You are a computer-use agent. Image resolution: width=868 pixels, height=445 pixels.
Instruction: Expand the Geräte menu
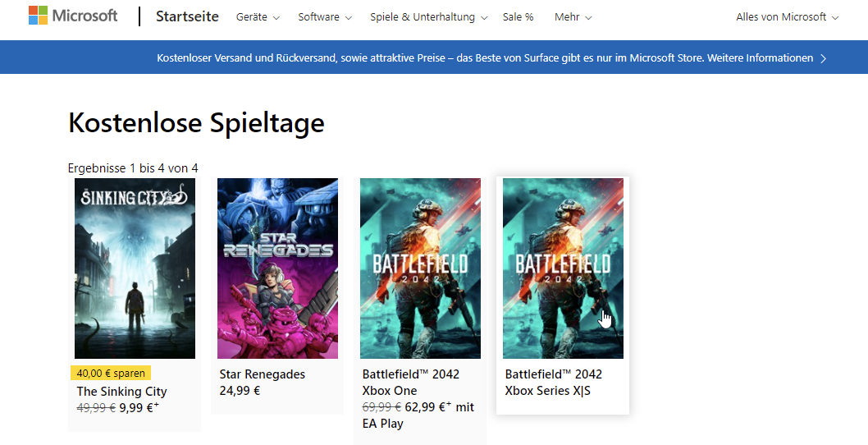click(x=258, y=17)
